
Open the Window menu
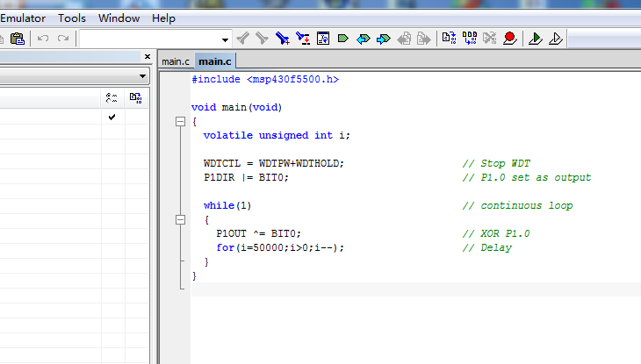pyautogui.click(x=119, y=18)
